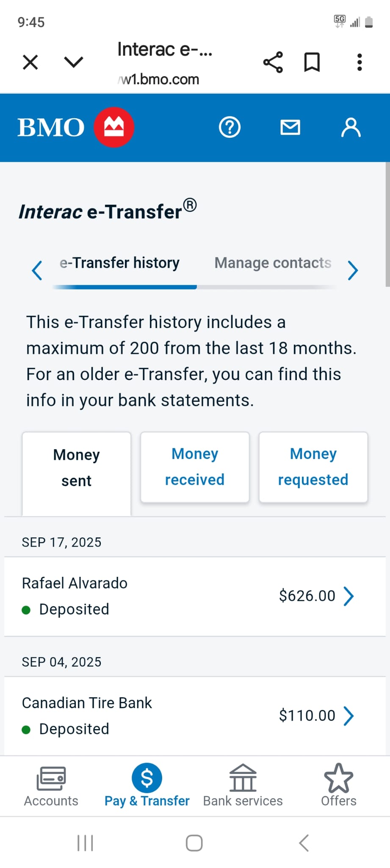Switch to the Manage contacts tab
This screenshot has width=390, height=868.
click(x=273, y=263)
